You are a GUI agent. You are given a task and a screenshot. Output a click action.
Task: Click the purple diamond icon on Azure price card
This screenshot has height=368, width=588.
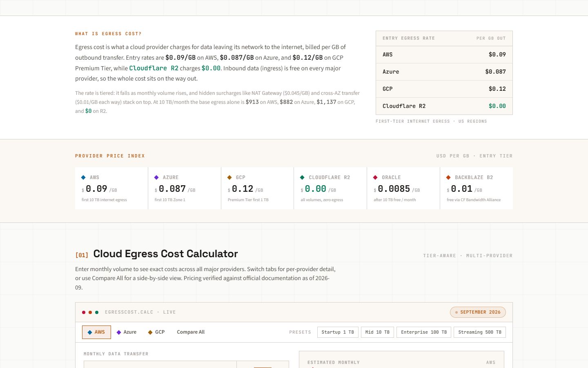click(x=156, y=177)
